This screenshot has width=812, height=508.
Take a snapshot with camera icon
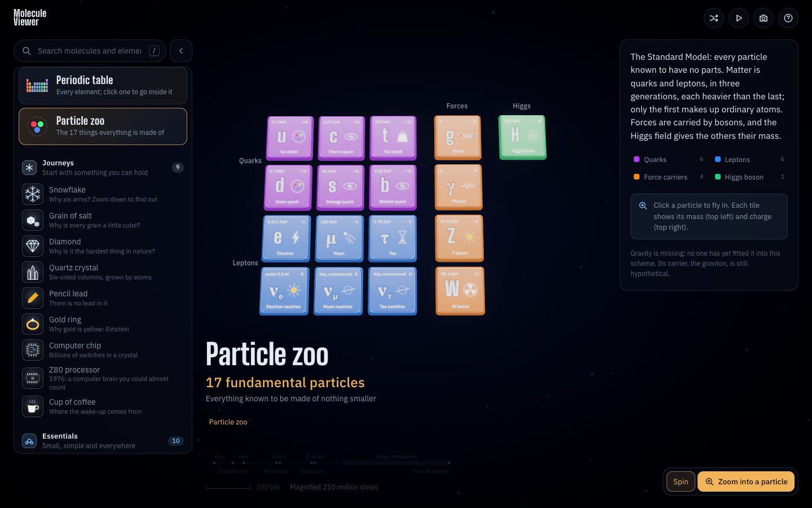point(764,18)
